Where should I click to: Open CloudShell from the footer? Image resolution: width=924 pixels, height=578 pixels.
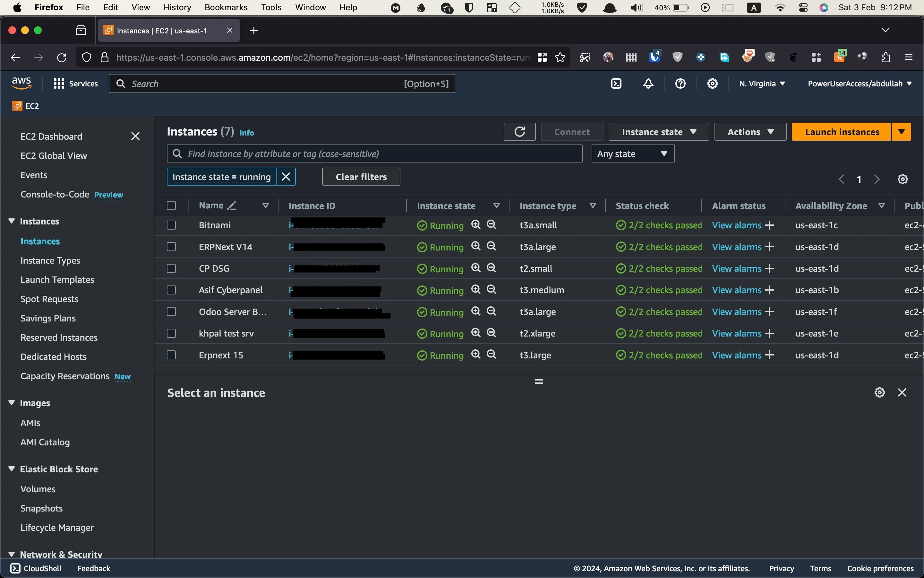(x=36, y=568)
